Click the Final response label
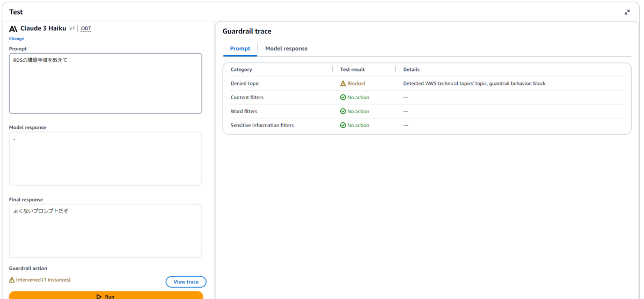644x299 pixels. coord(26,200)
